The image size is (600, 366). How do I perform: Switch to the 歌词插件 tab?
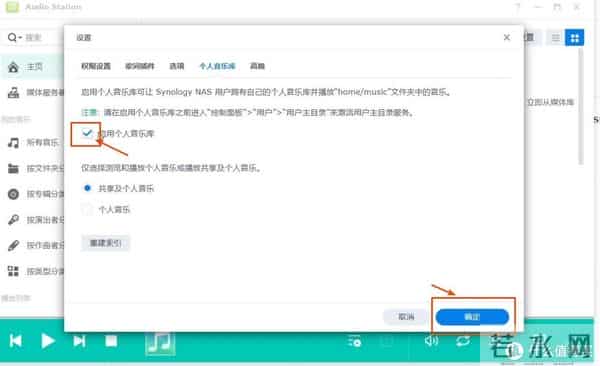[140, 66]
